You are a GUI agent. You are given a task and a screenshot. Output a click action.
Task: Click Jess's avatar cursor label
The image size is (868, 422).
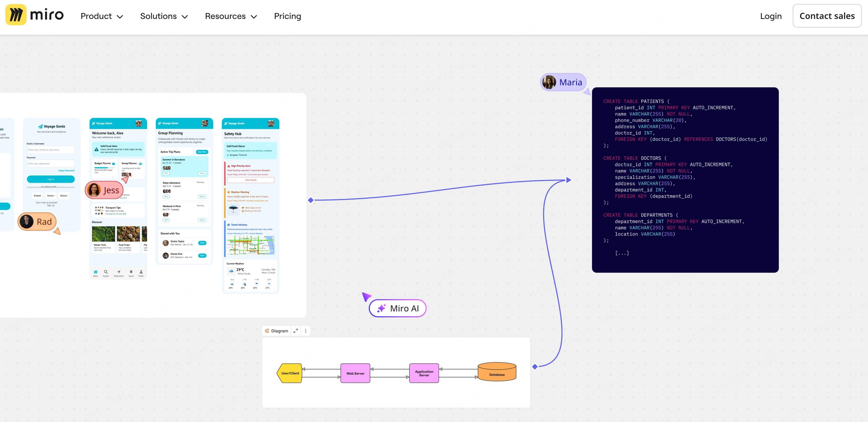104,190
